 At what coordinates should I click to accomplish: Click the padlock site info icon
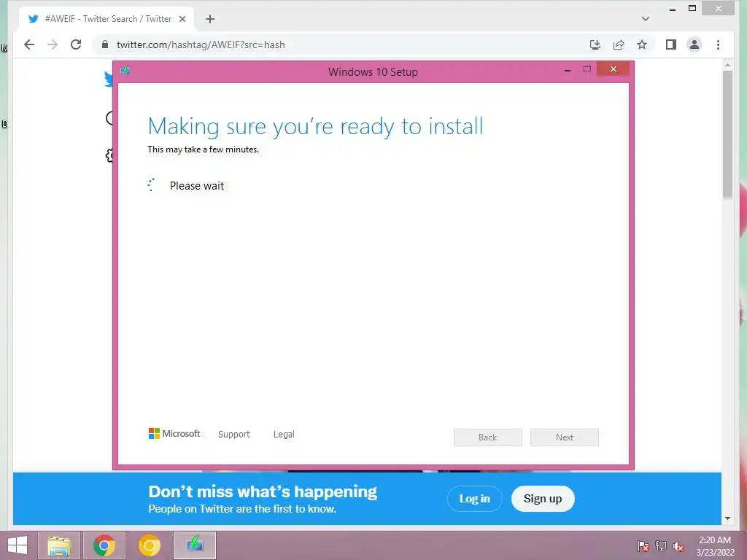click(x=105, y=44)
